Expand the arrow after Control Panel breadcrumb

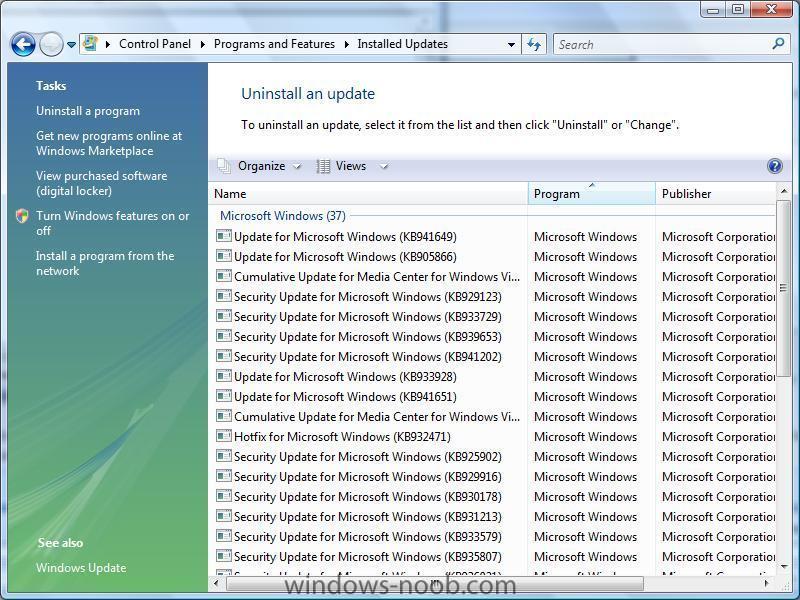203,44
